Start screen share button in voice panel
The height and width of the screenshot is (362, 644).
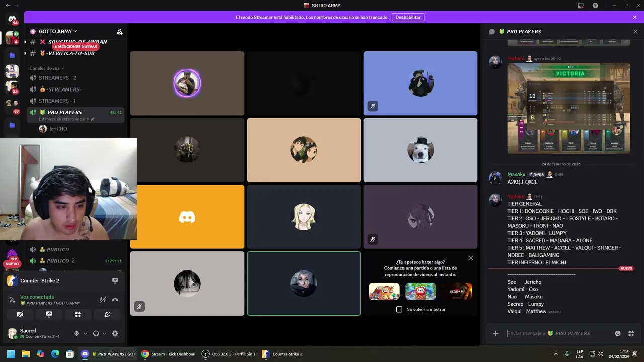(49, 314)
